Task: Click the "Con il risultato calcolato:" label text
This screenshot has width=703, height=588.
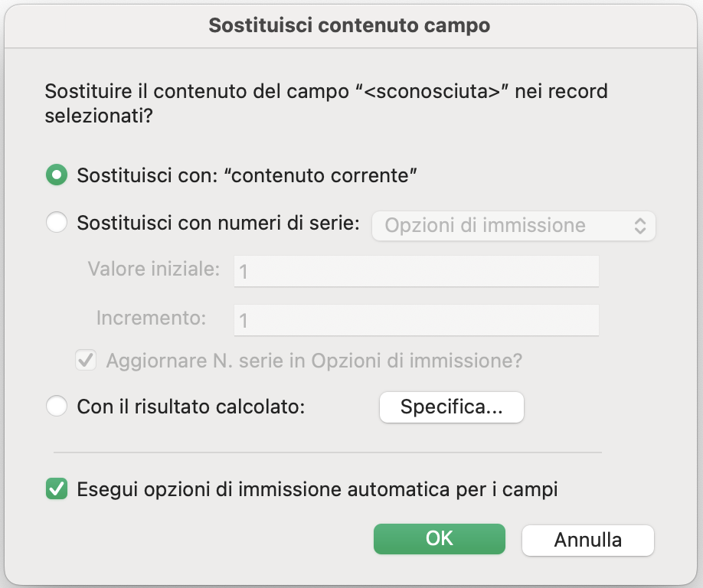Action: (191, 407)
